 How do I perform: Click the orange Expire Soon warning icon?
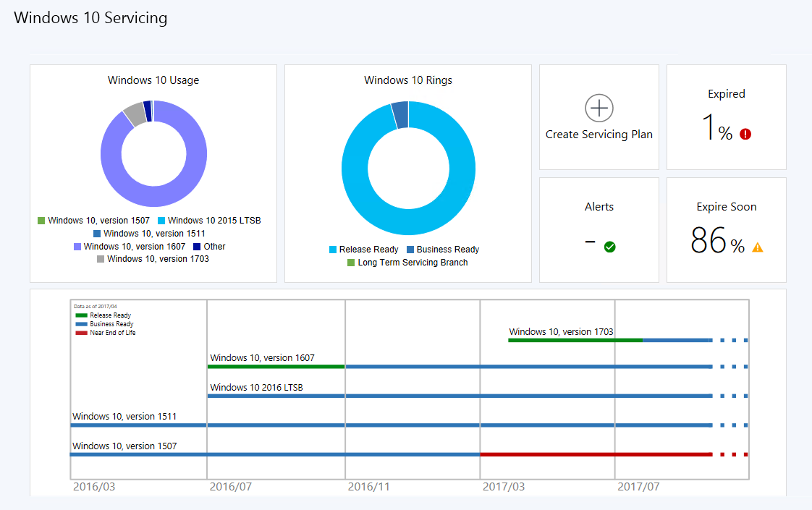click(758, 247)
